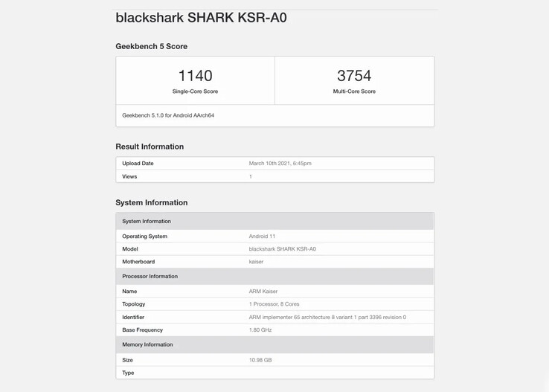
Task: Click the Multi-Core Score label
Action: click(354, 91)
